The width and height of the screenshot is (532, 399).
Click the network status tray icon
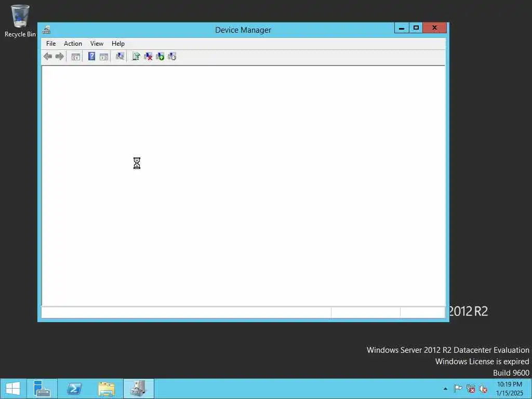pos(471,389)
